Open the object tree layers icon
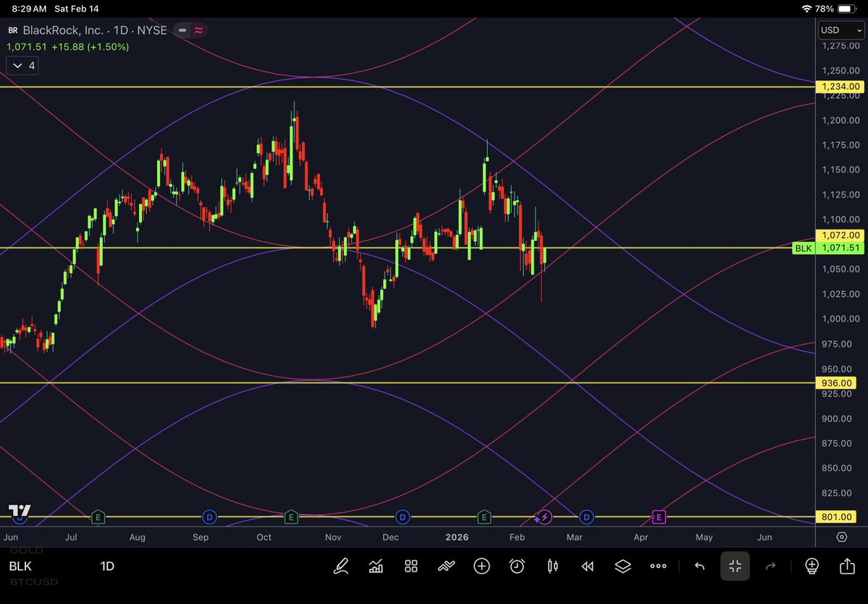Image resolution: width=868 pixels, height=604 pixels. click(x=623, y=566)
